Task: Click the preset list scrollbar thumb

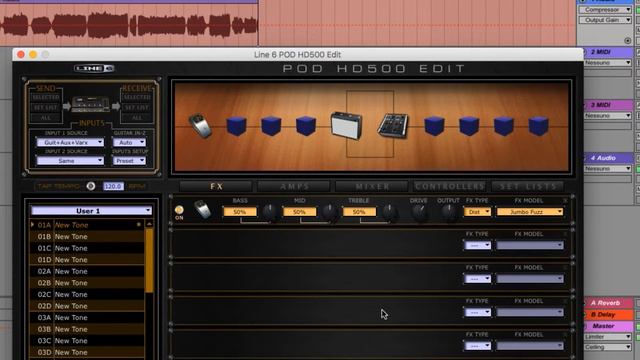Action: (x=149, y=260)
